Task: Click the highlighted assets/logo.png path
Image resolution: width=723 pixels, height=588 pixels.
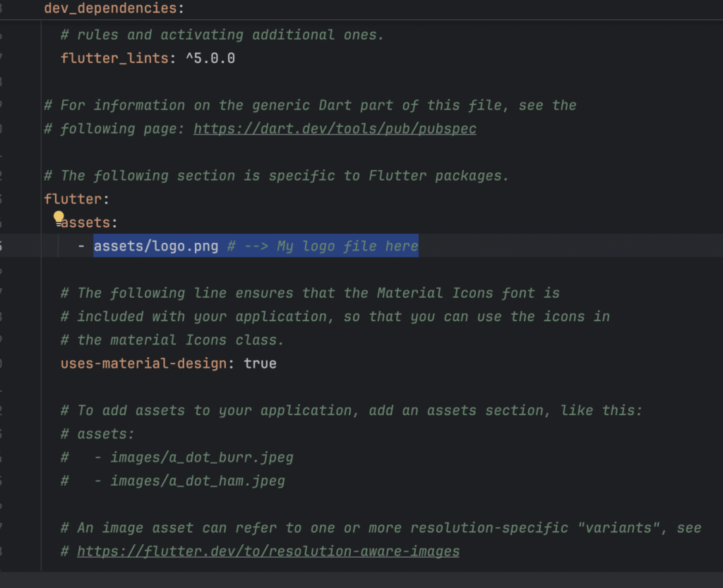Action: pos(156,246)
